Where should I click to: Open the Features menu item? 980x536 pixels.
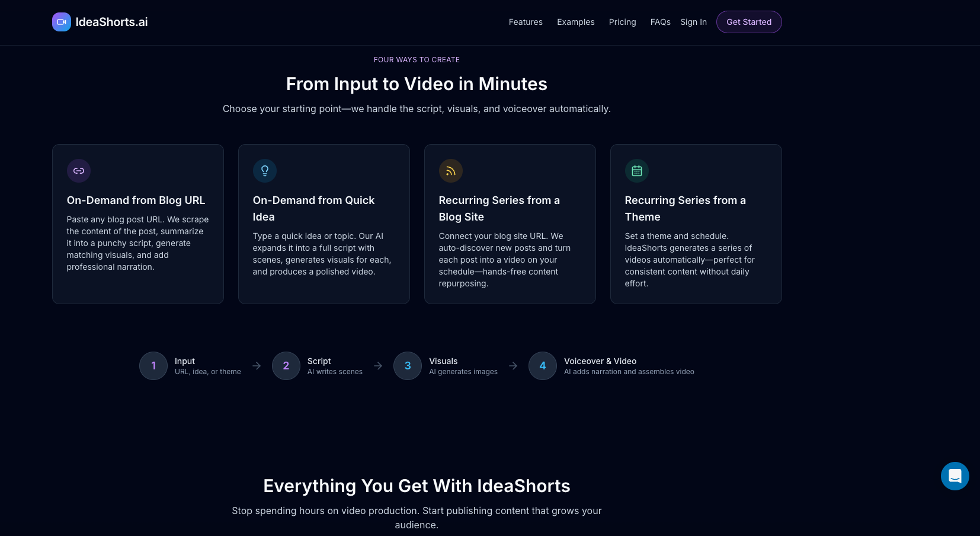525,22
